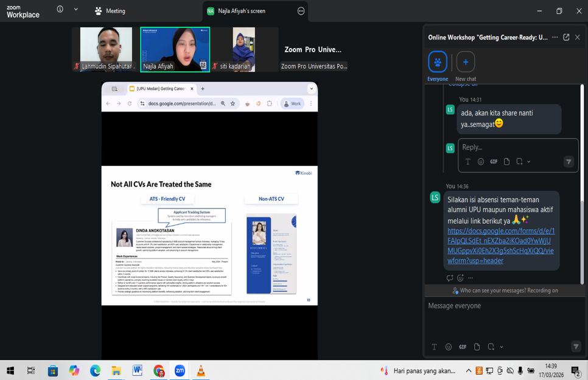The height and width of the screenshot is (380, 588).
Task: Open the chat header's three-dot menu
Action: tap(555, 37)
